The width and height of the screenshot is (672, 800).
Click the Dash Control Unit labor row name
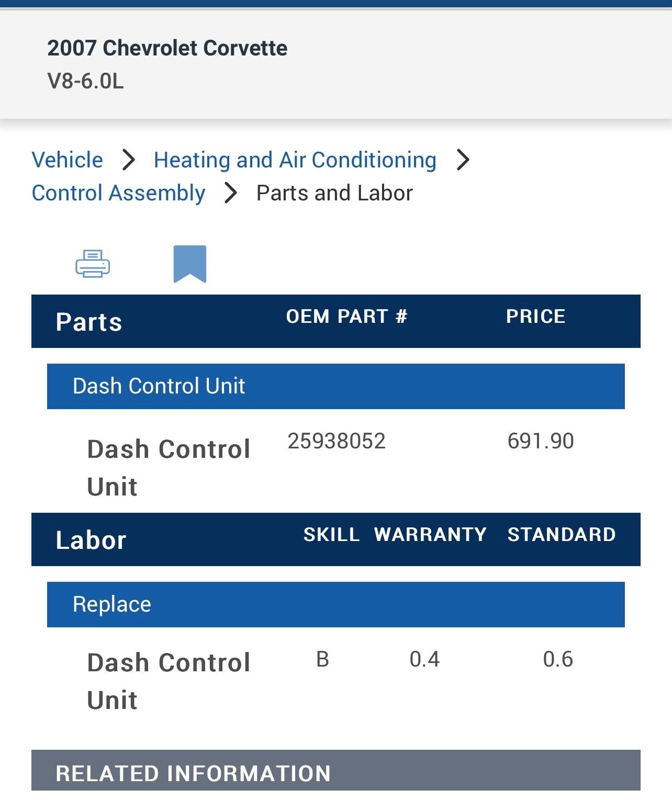[x=169, y=681]
